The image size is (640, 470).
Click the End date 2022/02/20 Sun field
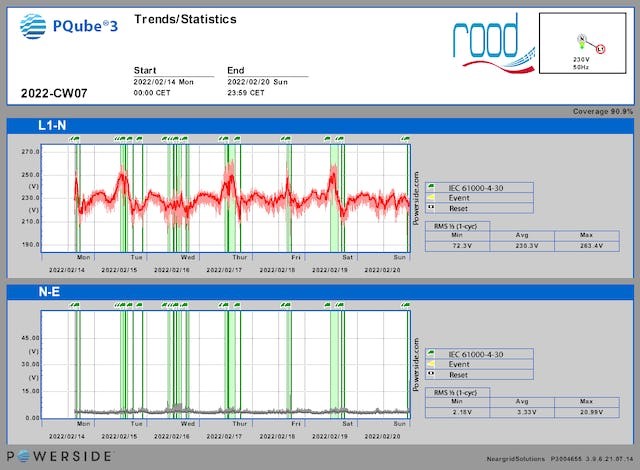point(266,81)
